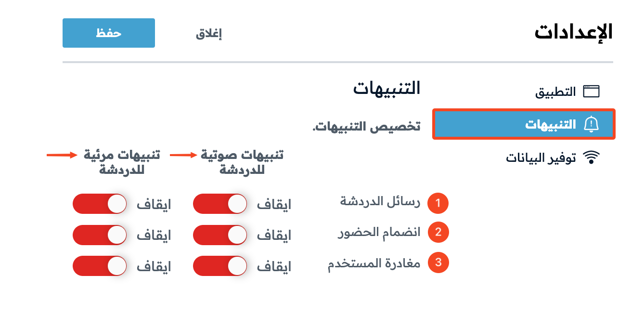Toggle visual alerts for رسائل الدردشة
The width and height of the screenshot is (644, 315).
100,204
